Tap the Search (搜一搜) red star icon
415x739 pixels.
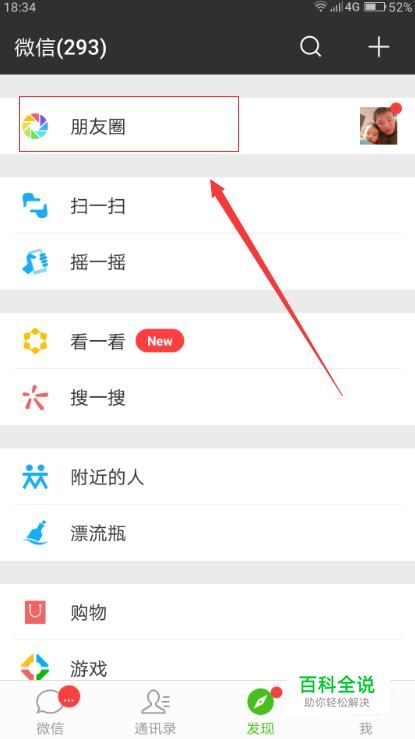point(35,397)
